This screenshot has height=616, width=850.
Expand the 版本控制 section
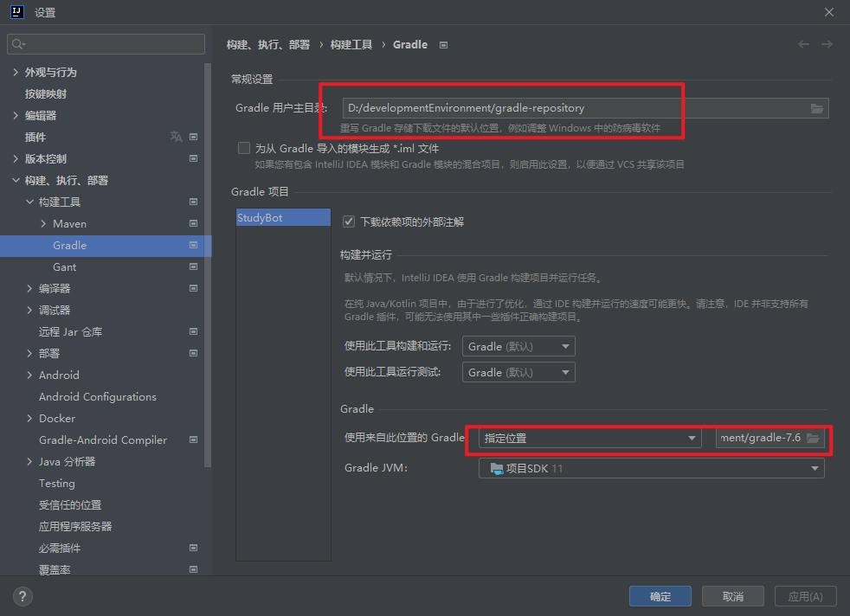pyautogui.click(x=16, y=158)
